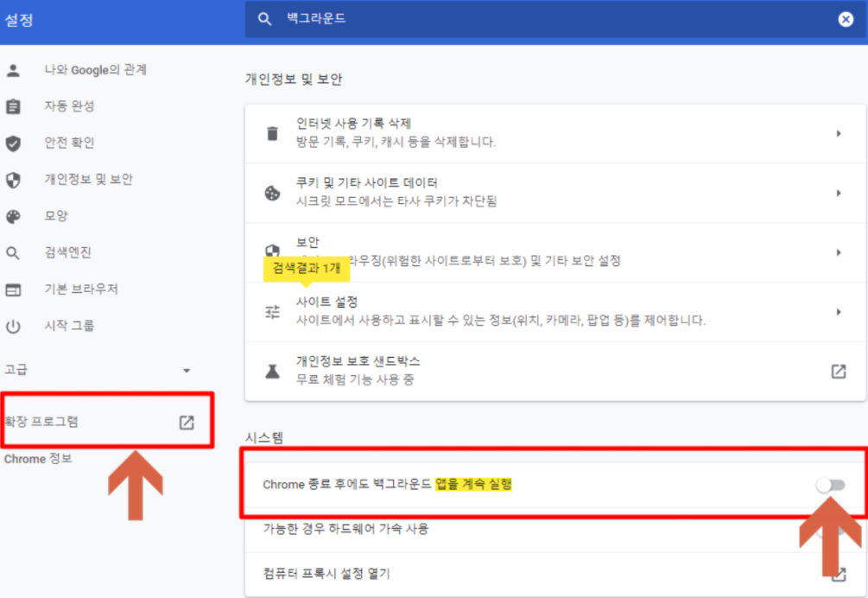Click the arrow on the 사이트 설정 row

coord(839,312)
